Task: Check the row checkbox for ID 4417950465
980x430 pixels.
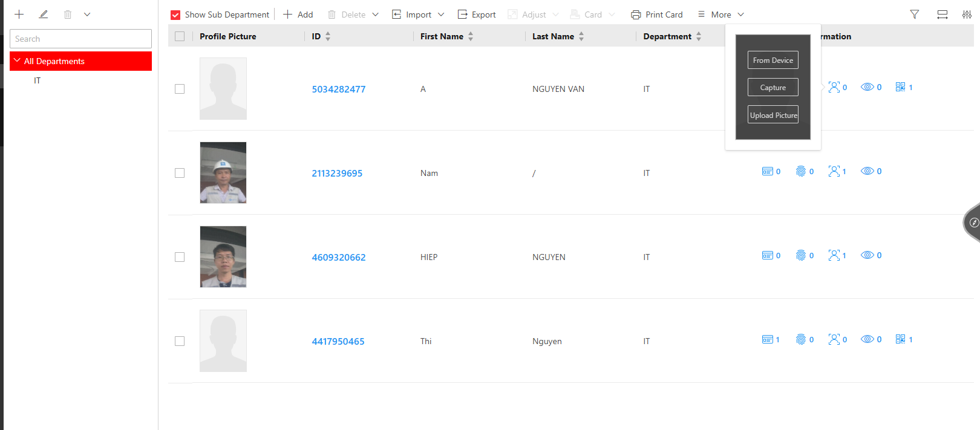Action: pyautogui.click(x=180, y=341)
